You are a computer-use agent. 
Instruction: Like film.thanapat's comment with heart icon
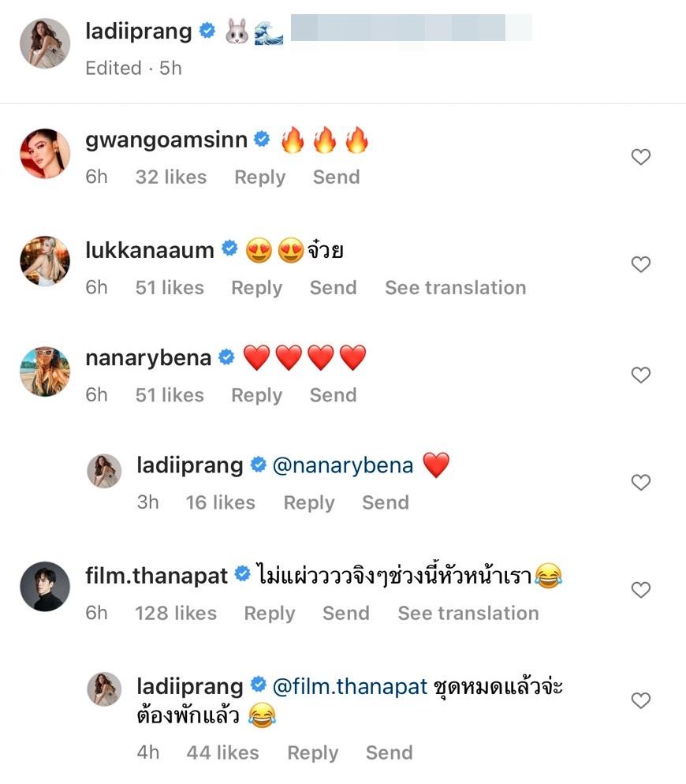click(641, 590)
